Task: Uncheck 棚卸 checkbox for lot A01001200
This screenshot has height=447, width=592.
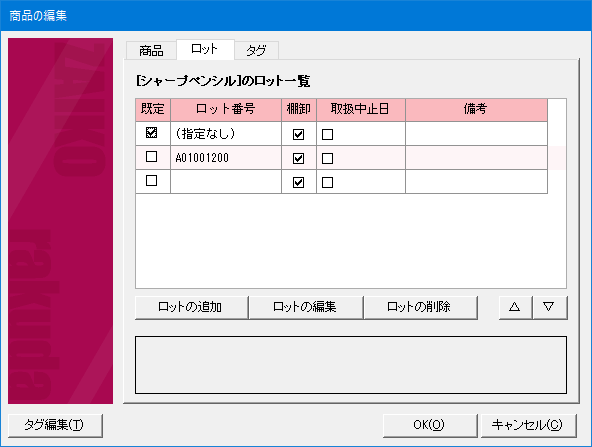Action: coord(298,159)
